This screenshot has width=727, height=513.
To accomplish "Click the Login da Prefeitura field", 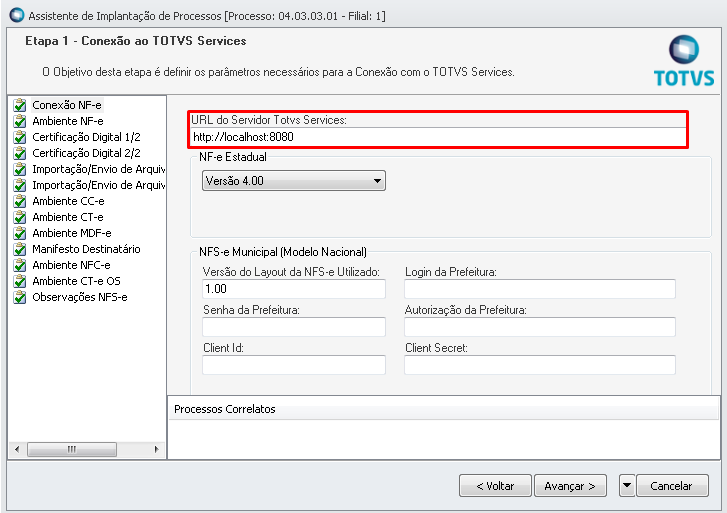I will pos(540,289).
